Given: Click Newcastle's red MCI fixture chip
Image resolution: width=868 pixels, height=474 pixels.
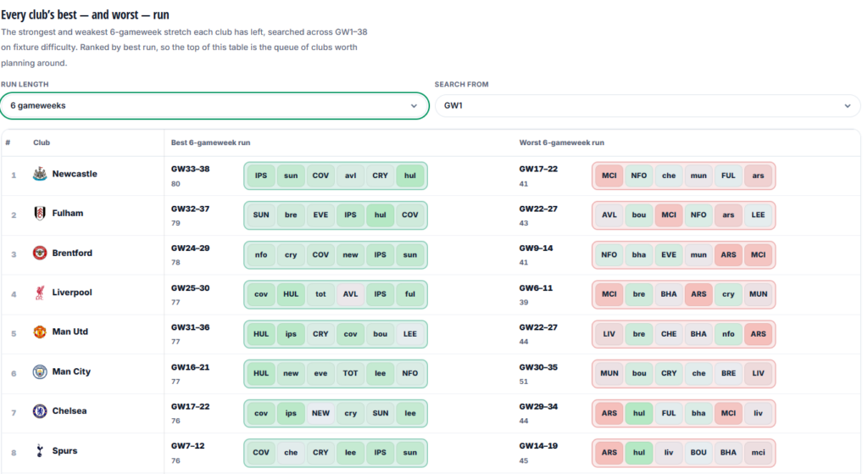Looking at the screenshot, I should 609,176.
